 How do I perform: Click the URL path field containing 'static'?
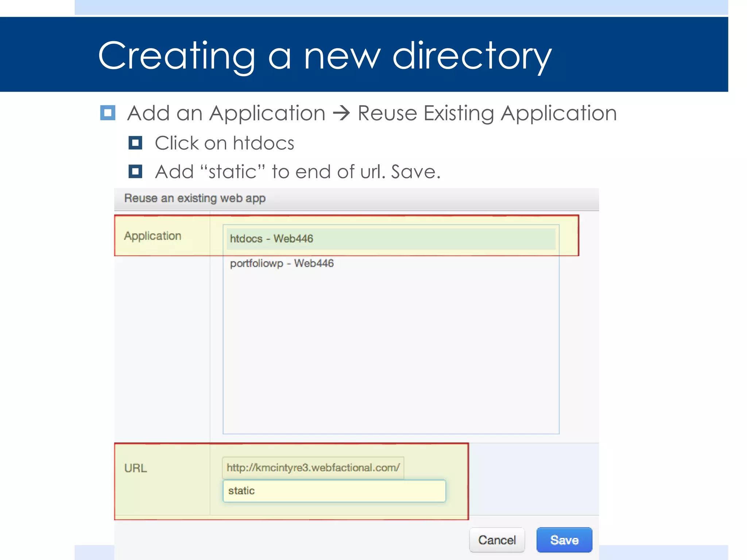pyautogui.click(x=334, y=491)
